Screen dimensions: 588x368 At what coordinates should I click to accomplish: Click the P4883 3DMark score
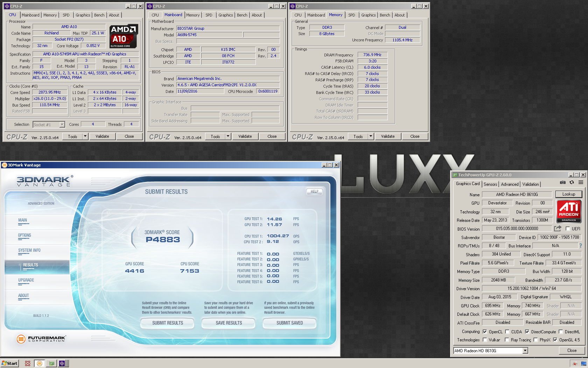click(x=163, y=240)
